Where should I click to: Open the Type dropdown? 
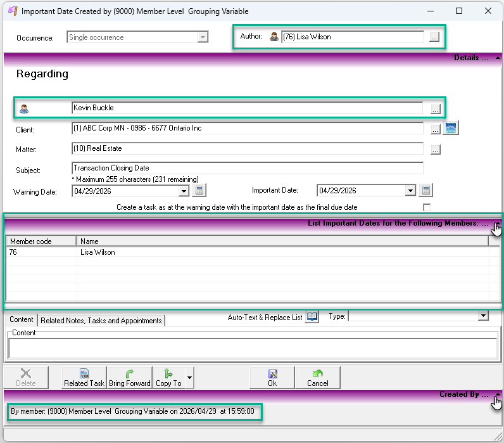483,316
